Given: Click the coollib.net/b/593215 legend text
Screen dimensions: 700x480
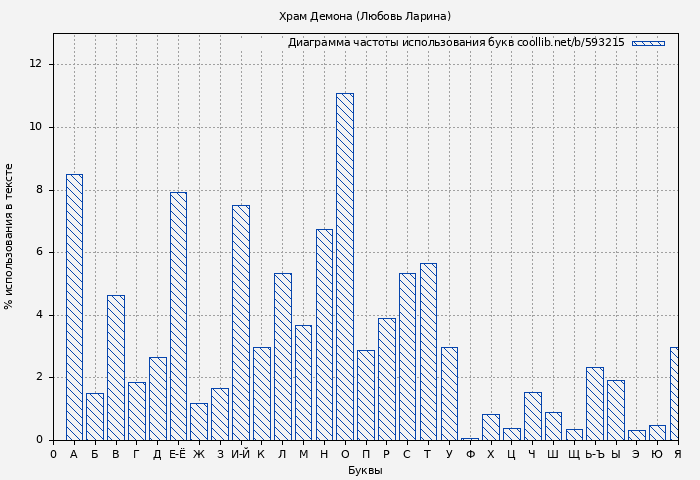Looking at the screenshot, I should pyautogui.click(x=570, y=43).
